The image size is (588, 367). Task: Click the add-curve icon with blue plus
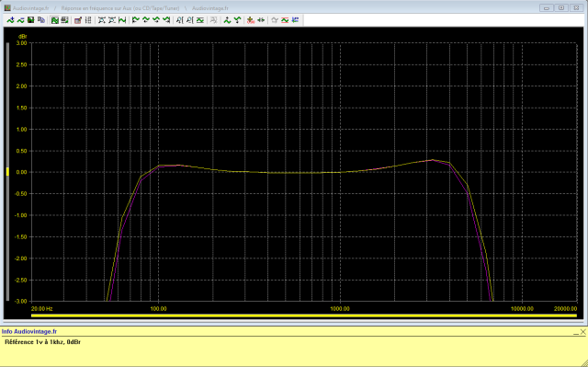tap(10, 20)
